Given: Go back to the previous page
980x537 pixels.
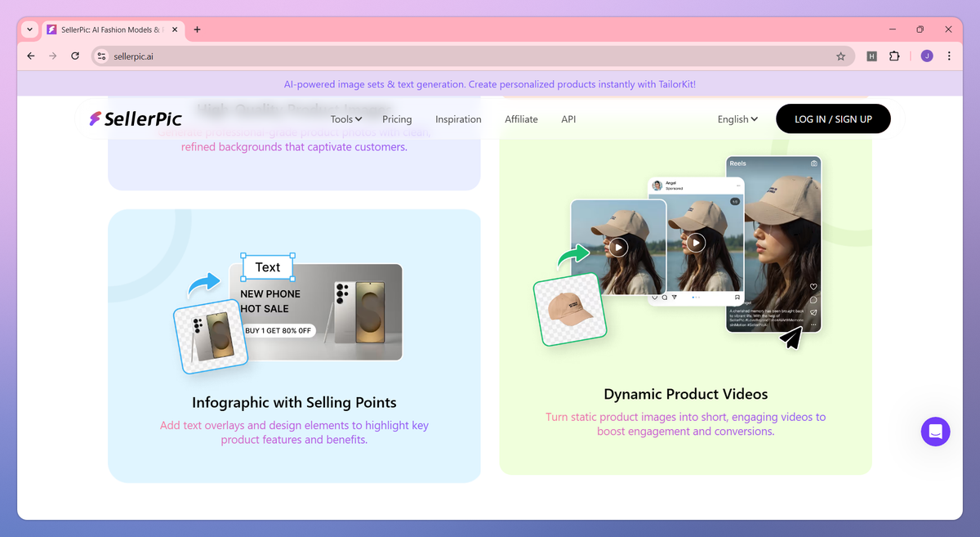Looking at the screenshot, I should click(x=31, y=56).
